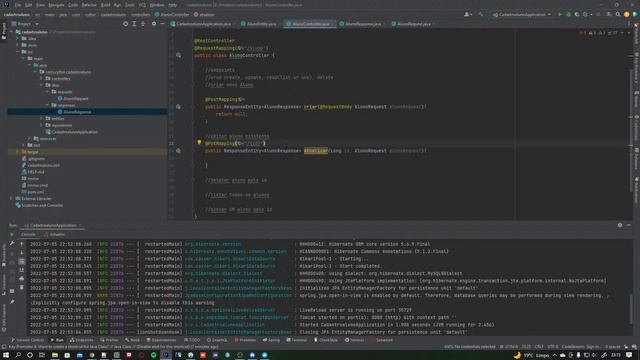The width and height of the screenshot is (640, 360).
Task: Open the VCS menu
Action: tap(142, 5)
